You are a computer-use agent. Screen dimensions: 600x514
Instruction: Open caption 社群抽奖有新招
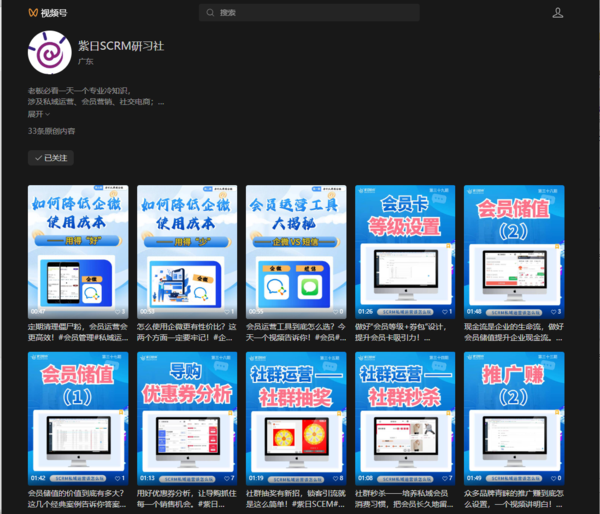(x=296, y=499)
